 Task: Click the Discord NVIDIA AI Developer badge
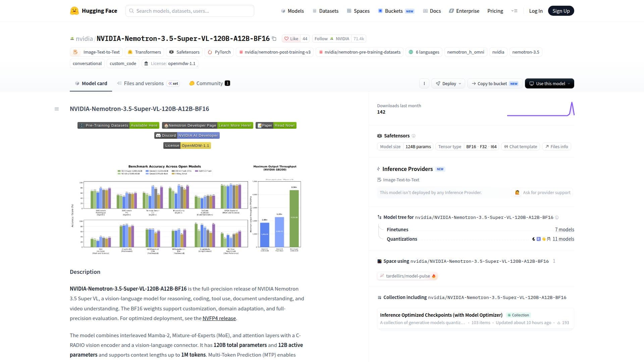[x=187, y=135]
